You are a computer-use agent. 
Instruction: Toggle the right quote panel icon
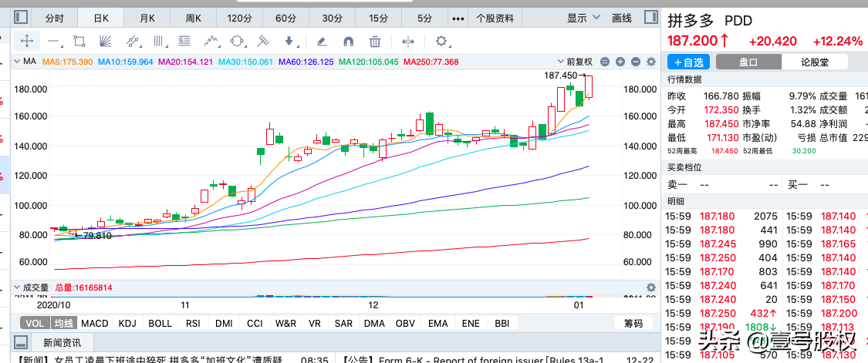coord(651,18)
